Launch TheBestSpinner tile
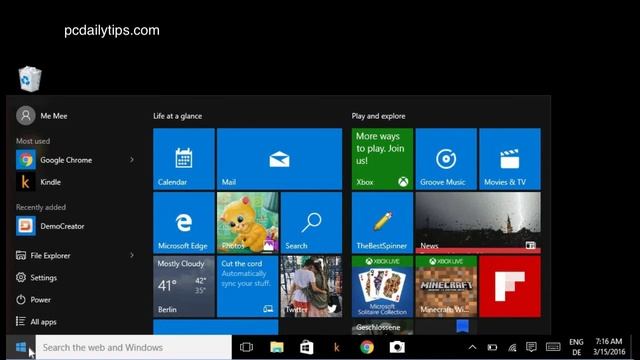The image size is (640, 360). (x=382, y=223)
